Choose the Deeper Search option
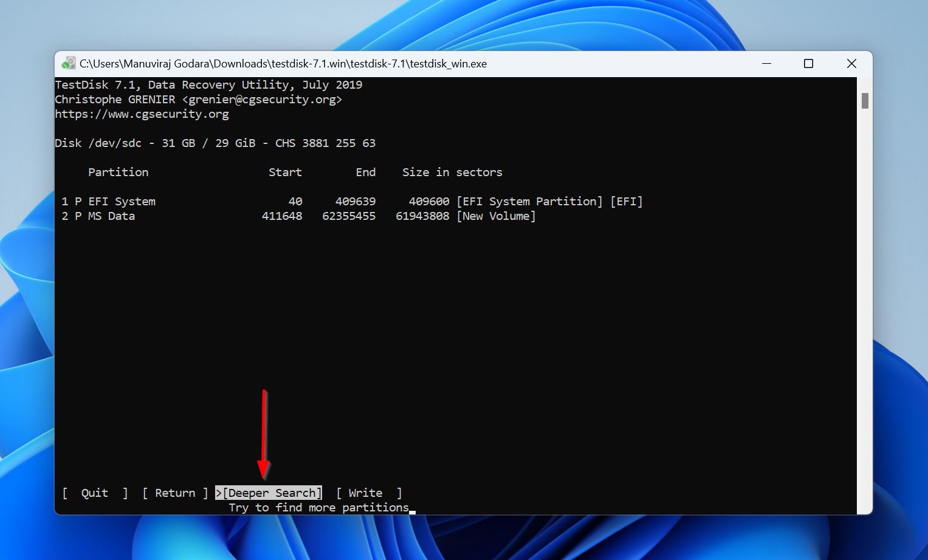The image size is (928, 560). click(269, 493)
